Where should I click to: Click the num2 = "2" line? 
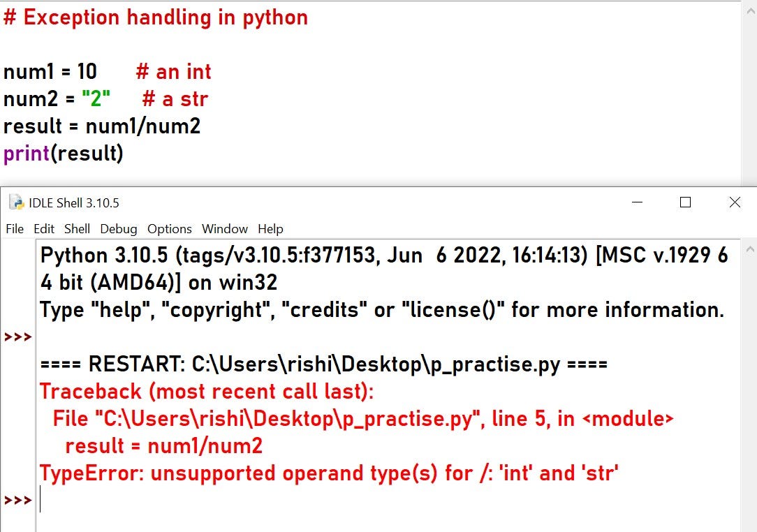(x=105, y=99)
